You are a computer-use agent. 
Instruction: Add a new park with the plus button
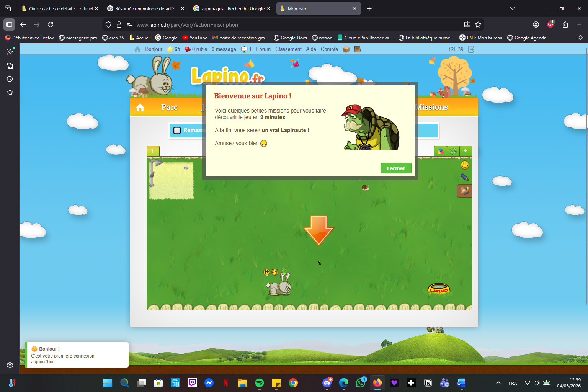tap(465, 151)
